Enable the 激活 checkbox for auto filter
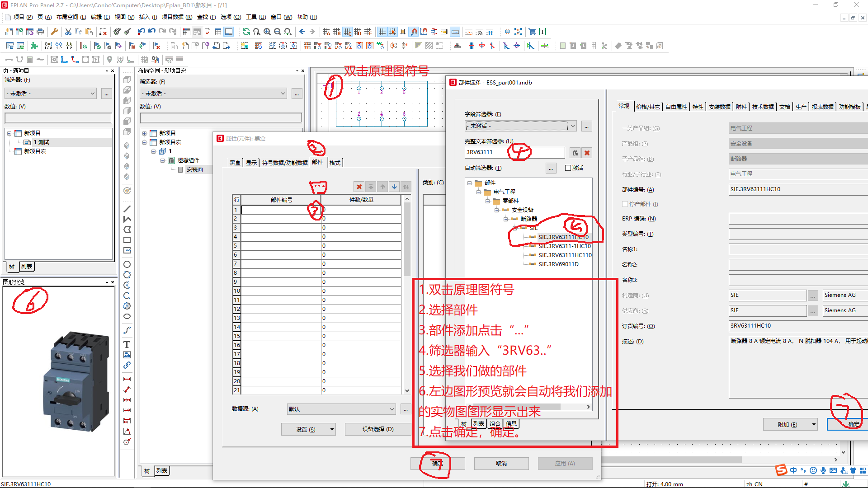Screen dimensions: 868x488 pyautogui.click(x=568, y=168)
